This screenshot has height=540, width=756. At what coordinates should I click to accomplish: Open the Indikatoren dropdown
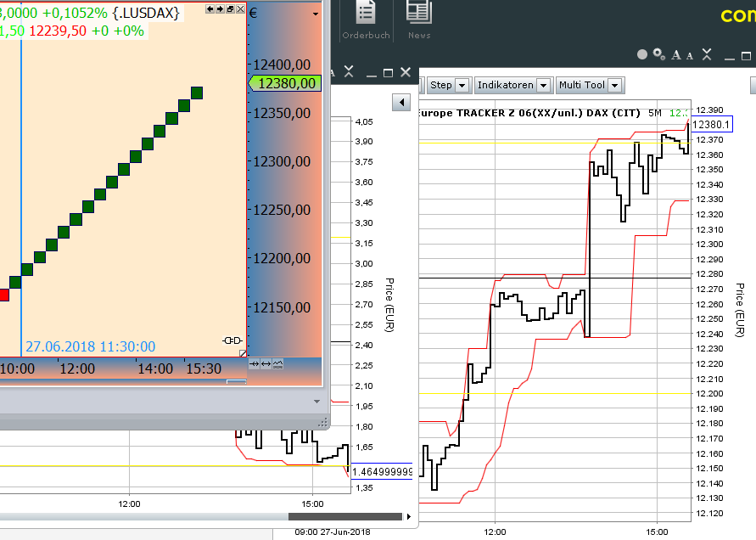(543, 85)
